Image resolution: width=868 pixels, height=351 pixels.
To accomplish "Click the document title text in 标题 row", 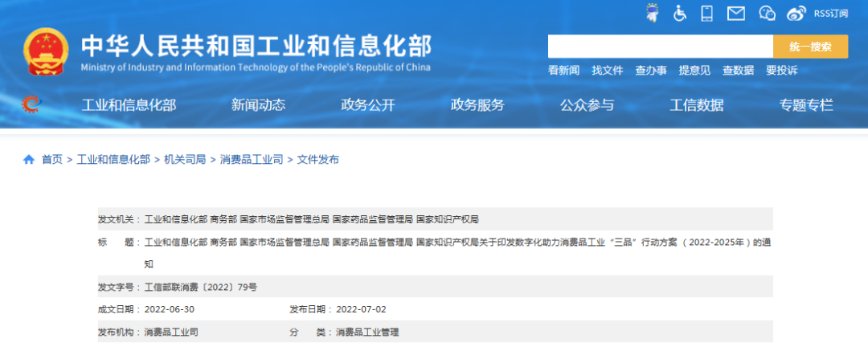I will coord(457,253).
